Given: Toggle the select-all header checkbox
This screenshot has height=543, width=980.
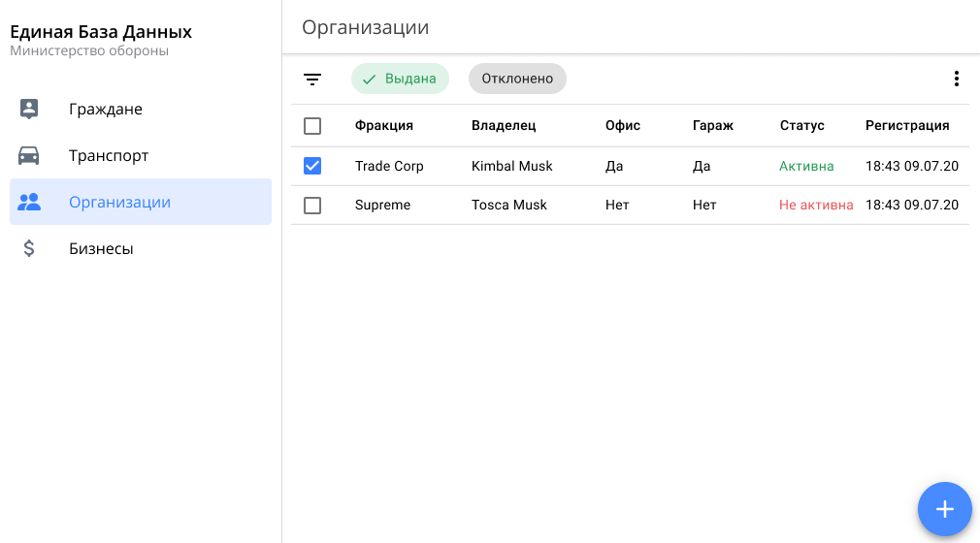Looking at the screenshot, I should click(x=312, y=126).
